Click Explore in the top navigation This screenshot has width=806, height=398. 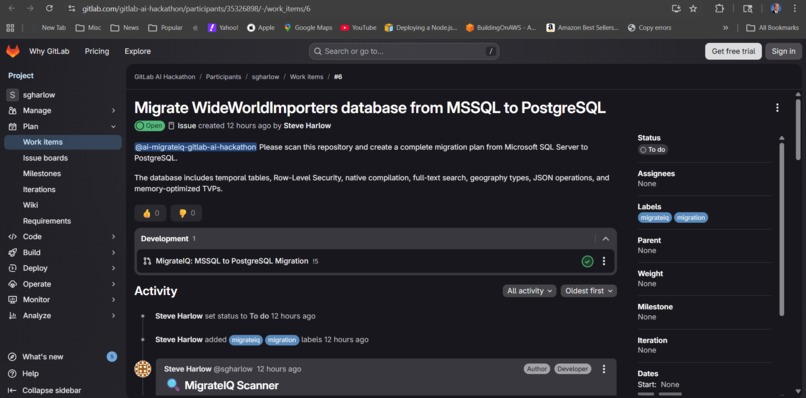(x=137, y=51)
